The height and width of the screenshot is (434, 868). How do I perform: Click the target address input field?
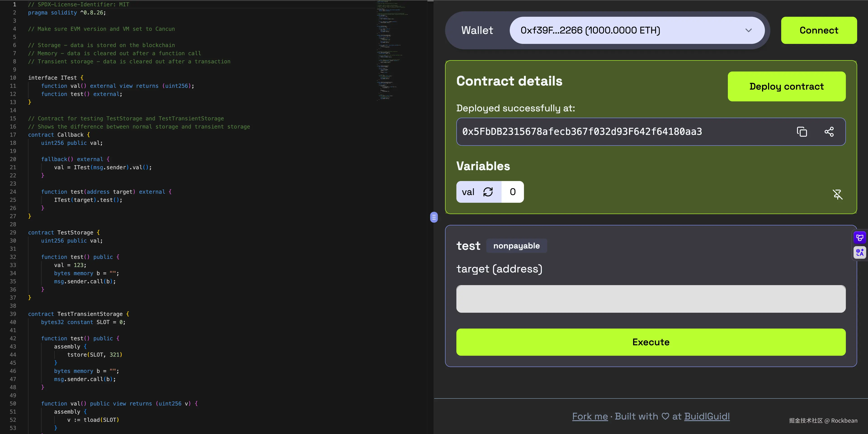(x=650, y=299)
